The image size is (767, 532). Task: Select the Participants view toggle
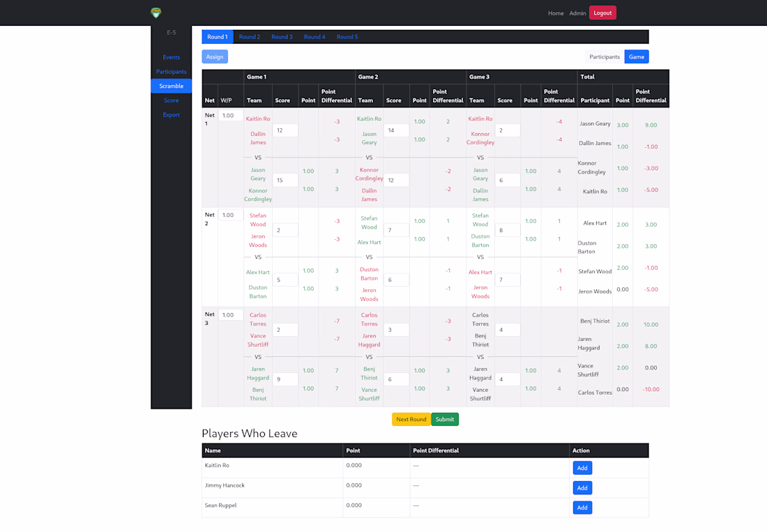coord(604,56)
